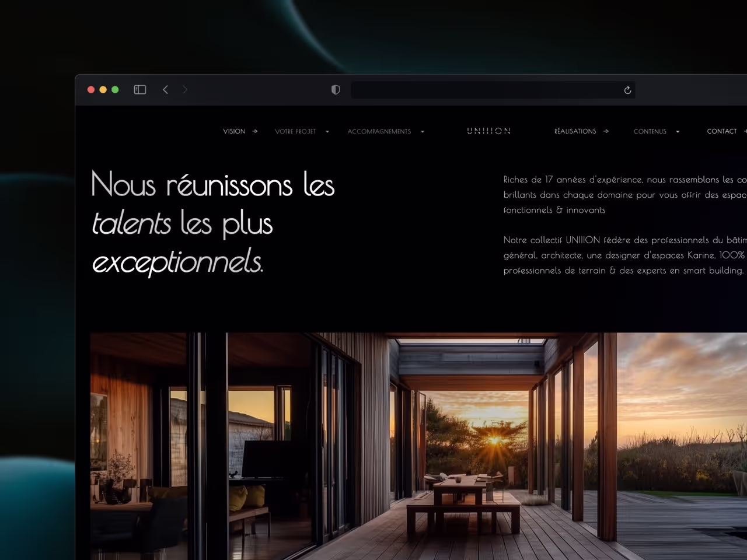Focus the browser address bar
Viewport: 747px width, 560px height.
pyautogui.click(x=493, y=90)
